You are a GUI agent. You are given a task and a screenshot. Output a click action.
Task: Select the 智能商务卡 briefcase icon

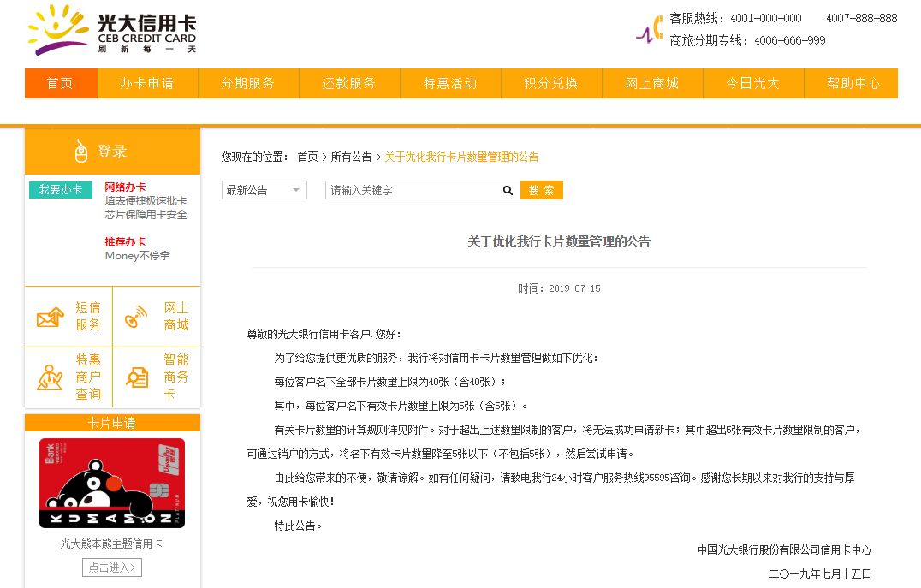coord(135,377)
